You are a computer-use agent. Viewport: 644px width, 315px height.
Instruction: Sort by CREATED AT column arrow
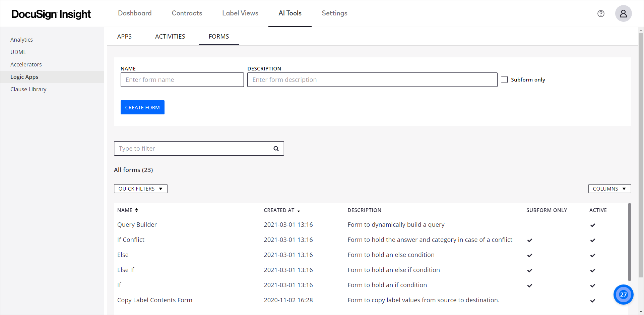[299, 211]
